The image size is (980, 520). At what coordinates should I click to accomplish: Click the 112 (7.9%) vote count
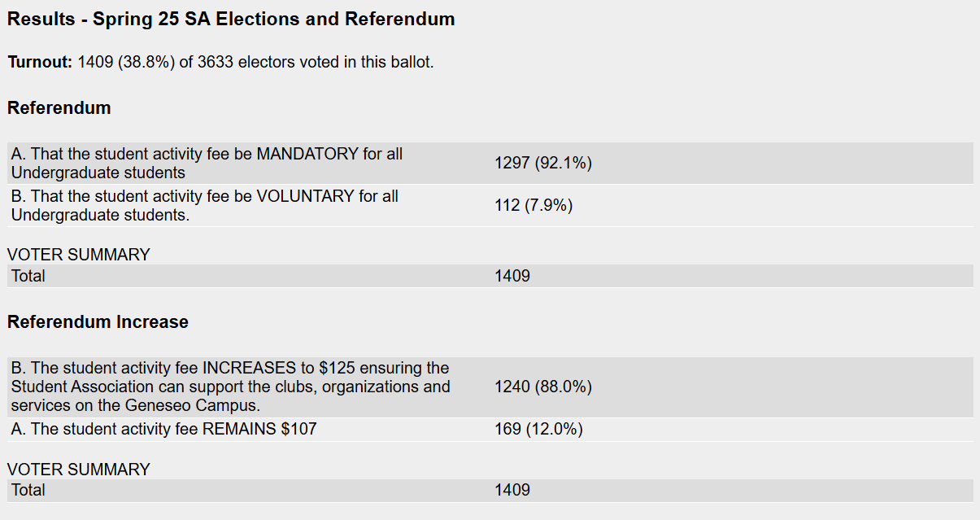(533, 206)
